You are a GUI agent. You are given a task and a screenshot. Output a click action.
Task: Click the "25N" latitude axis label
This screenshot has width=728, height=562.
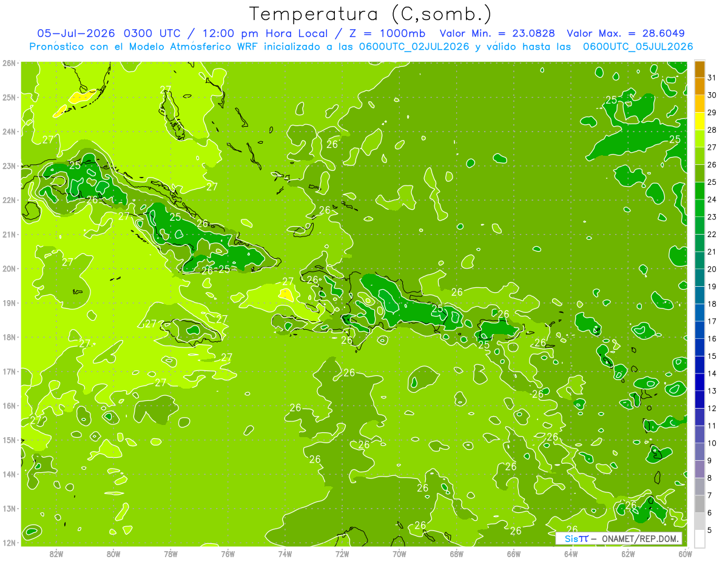click(9, 97)
